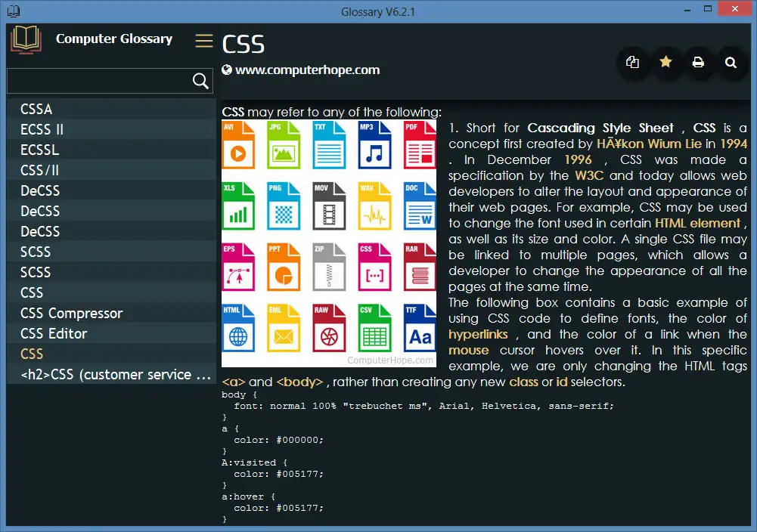757x532 pixels.
Task: Click the EML file type icon
Action: pos(284,328)
